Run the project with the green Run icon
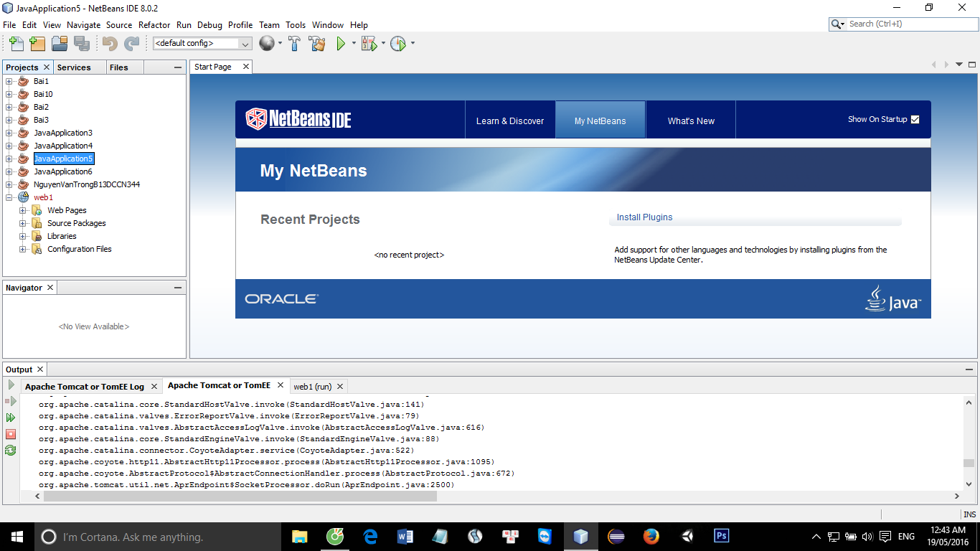 pyautogui.click(x=339, y=44)
